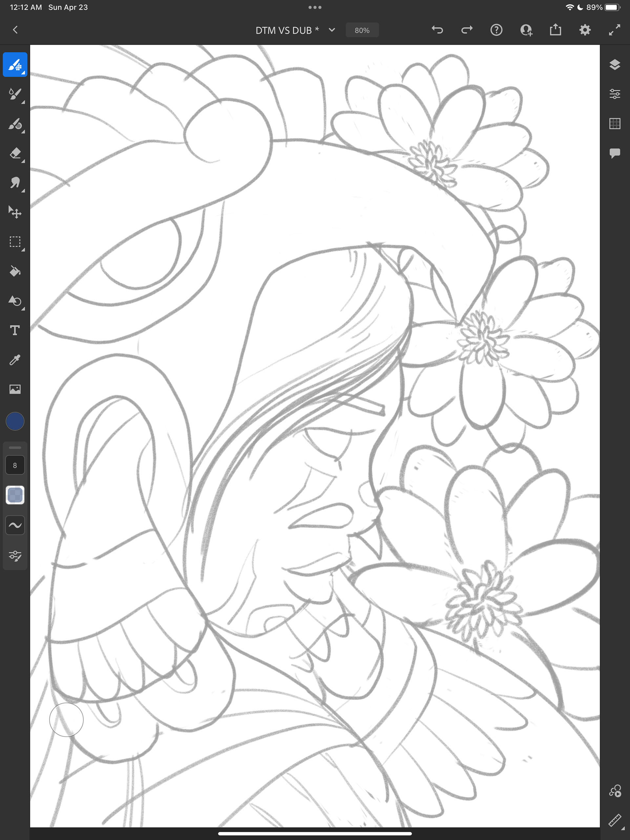Viewport: 630px width, 840px height.
Task: Tap the Wi-Fi status icon
Action: (570, 7)
